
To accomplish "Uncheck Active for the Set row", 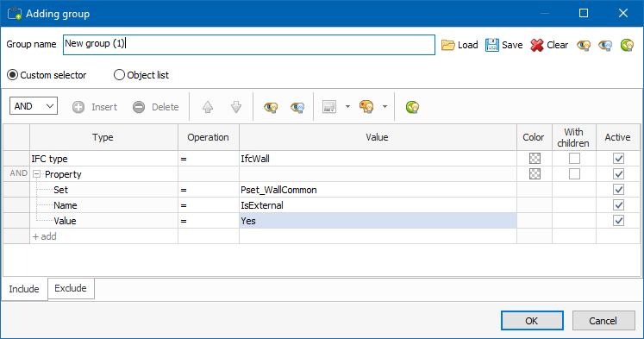I will point(618,190).
